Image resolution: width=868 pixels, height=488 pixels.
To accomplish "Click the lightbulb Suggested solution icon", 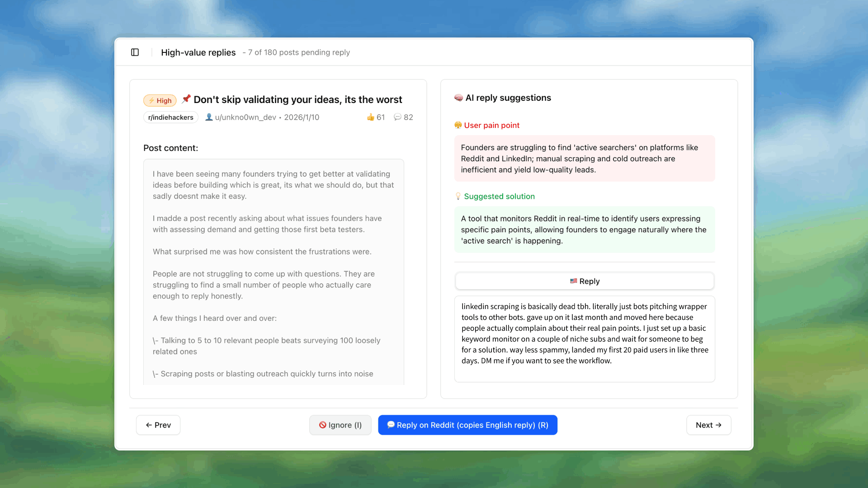I will click(458, 196).
